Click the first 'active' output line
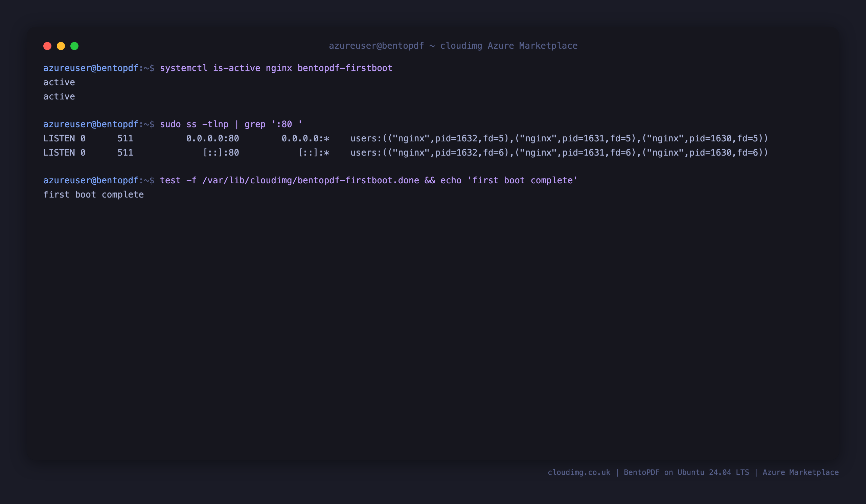Screen dimensions: 866x504 point(59,82)
